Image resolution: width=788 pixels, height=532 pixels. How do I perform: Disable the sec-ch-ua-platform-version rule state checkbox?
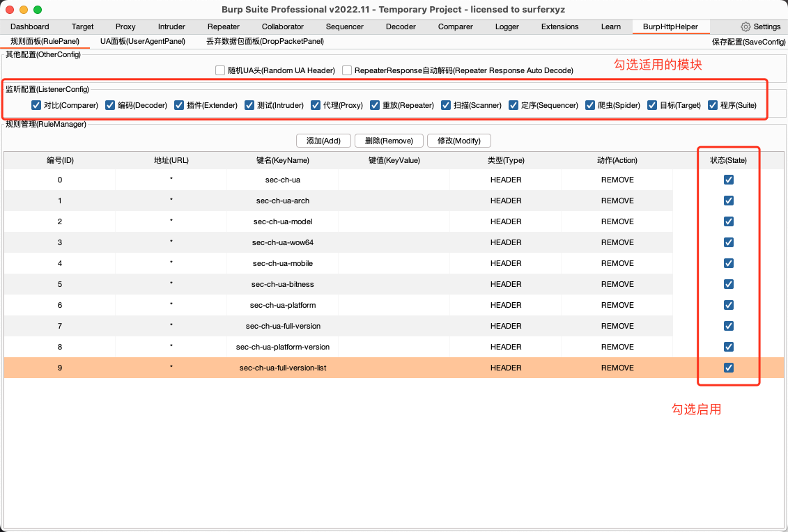pyautogui.click(x=729, y=347)
